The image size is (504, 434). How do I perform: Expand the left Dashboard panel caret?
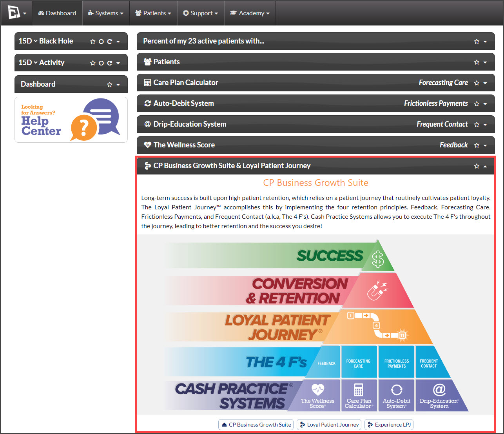pos(118,85)
